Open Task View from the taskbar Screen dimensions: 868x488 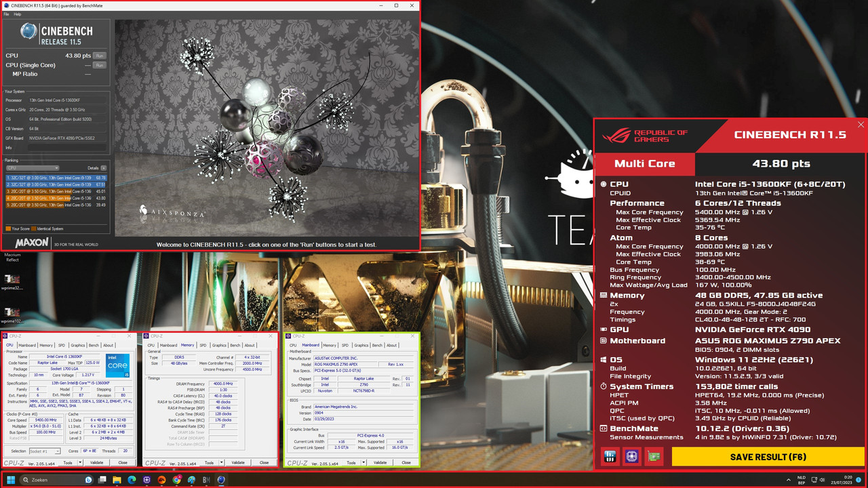[x=102, y=480]
